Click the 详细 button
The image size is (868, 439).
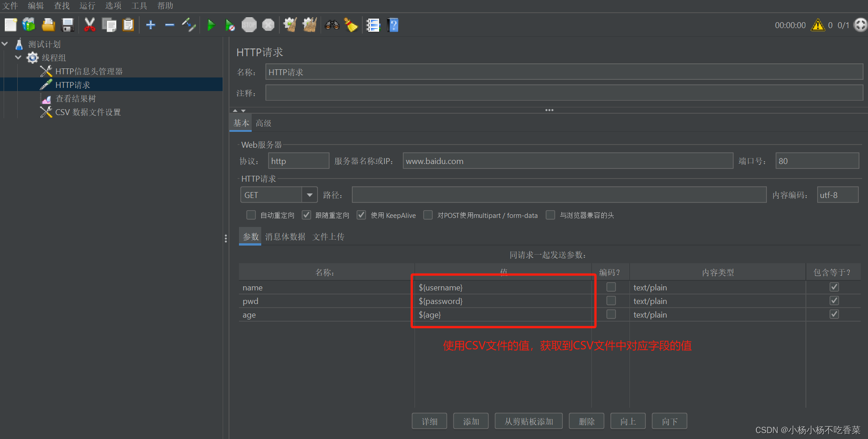[429, 421]
